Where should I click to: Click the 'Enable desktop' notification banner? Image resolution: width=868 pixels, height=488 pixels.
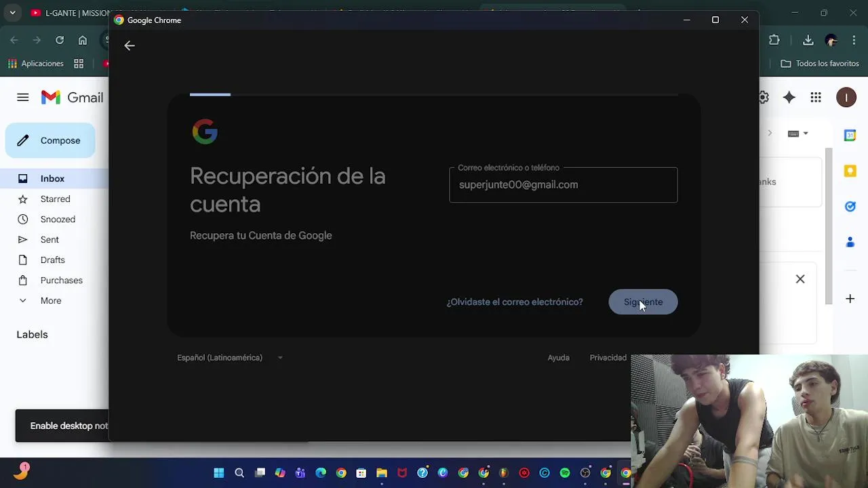coord(62,426)
